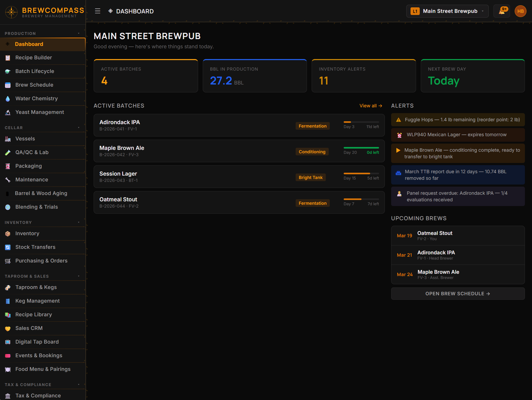Click Session Lager progress bar

tap(361, 173)
